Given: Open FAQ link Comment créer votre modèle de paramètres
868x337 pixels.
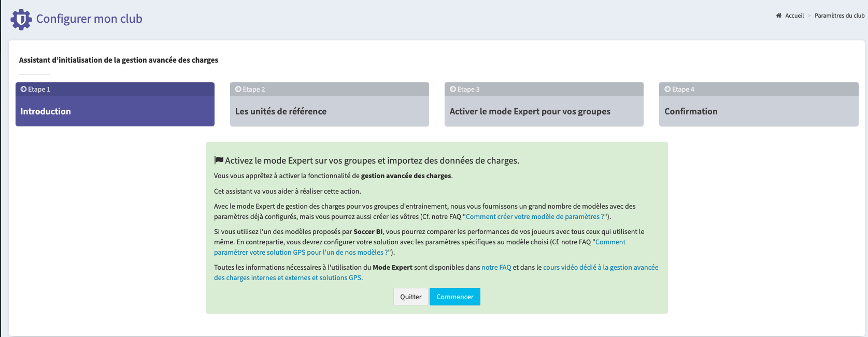Looking at the screenshot, I should [x=535, y=216].
